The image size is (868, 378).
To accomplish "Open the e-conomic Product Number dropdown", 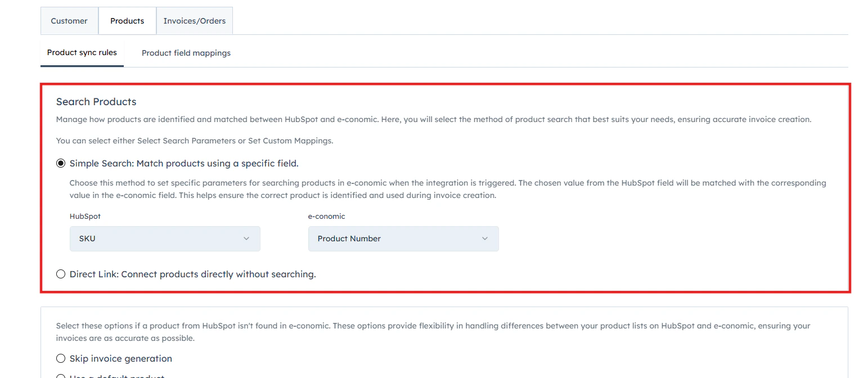I will coord(403,238).
